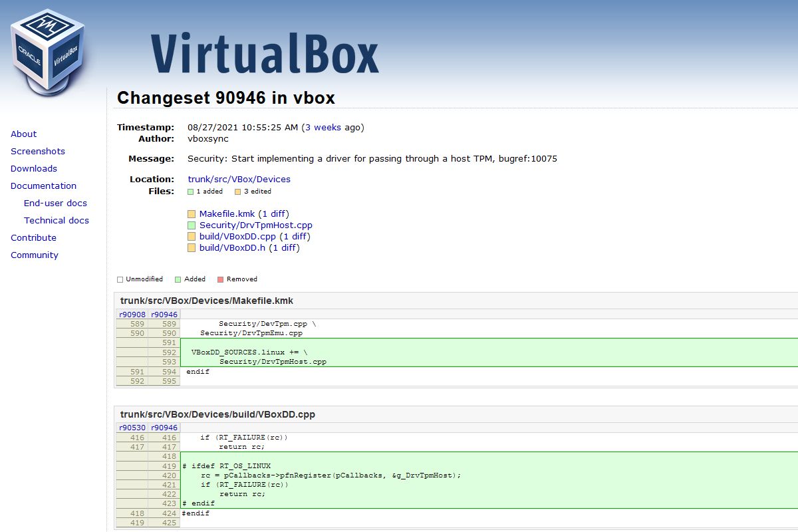798x532 pixels.
Task: Open Makefile.kmk '1 diff' link
Action: 274,214
